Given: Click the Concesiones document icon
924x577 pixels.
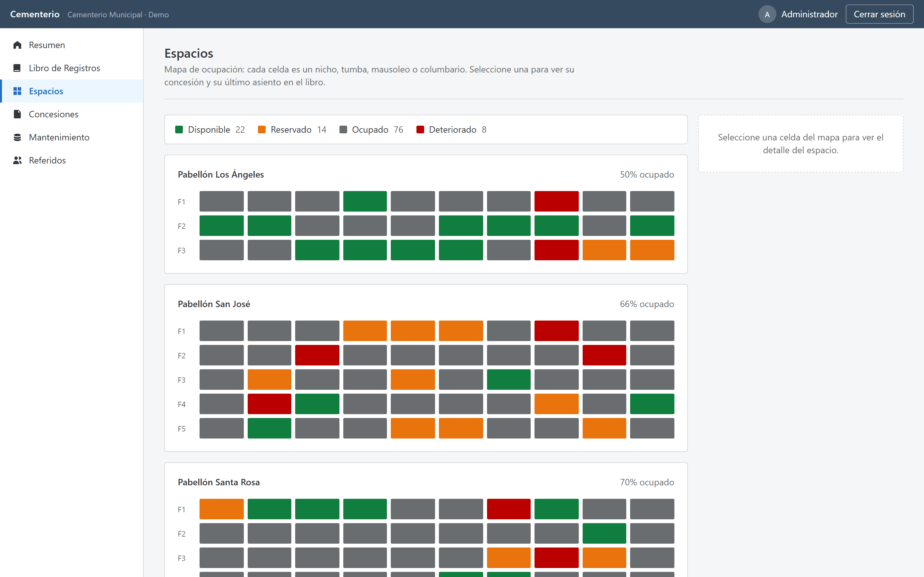Looking at the screenshot, I should pyautogui.click(x=17, y=114).
